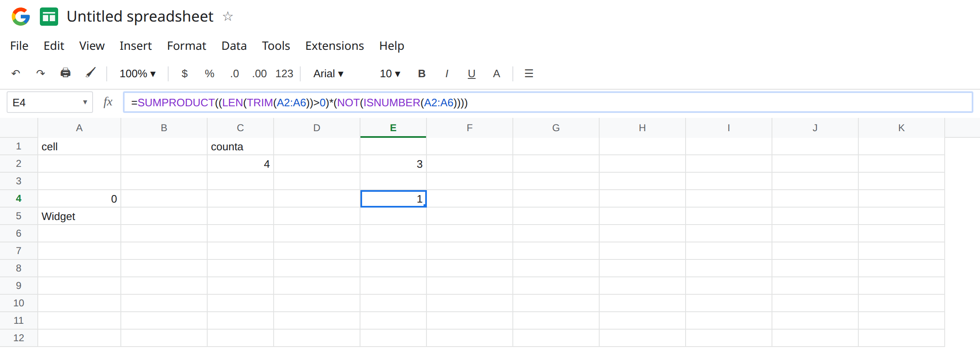Click the Untitled spreadsheet title
980x352 pixels.
(140, 17)
